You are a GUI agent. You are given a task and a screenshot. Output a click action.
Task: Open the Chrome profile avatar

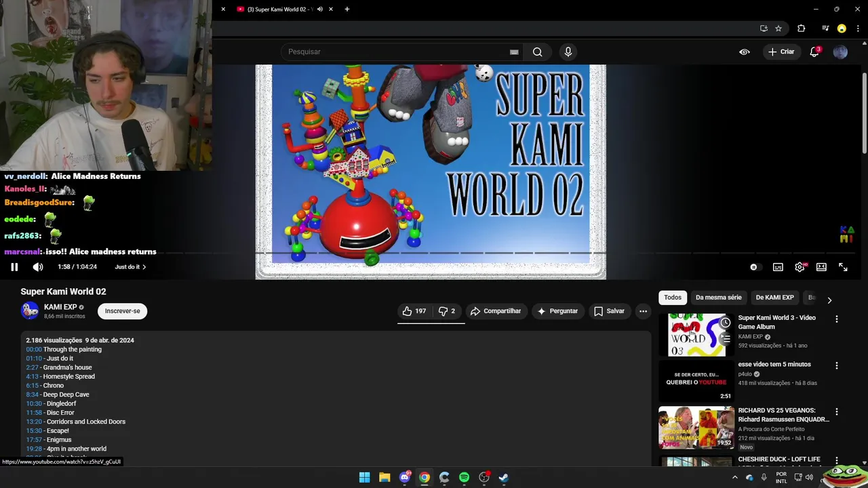click(x=842, y=28)
